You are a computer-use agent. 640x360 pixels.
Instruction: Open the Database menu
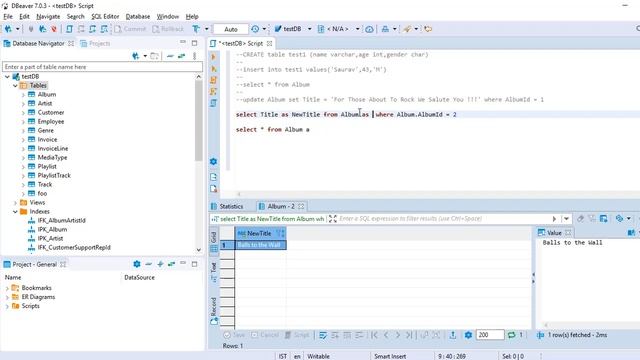click(138, 16)
